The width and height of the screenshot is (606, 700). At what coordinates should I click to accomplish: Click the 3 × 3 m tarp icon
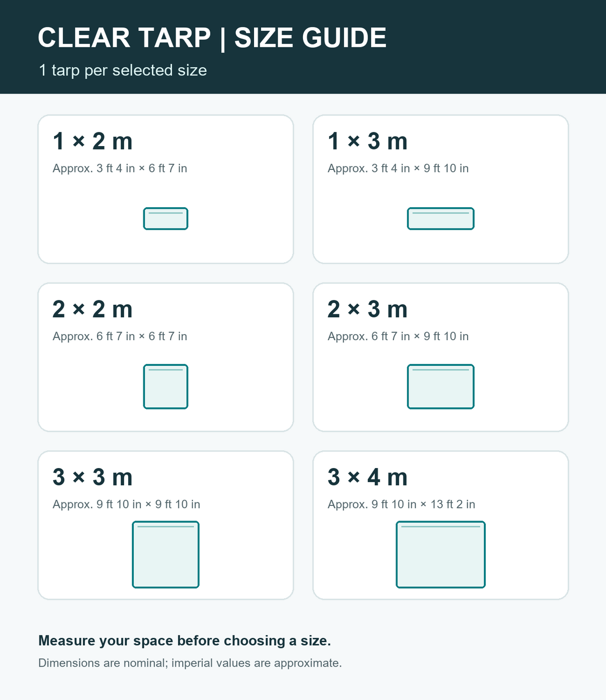click(x=166, y=554)
